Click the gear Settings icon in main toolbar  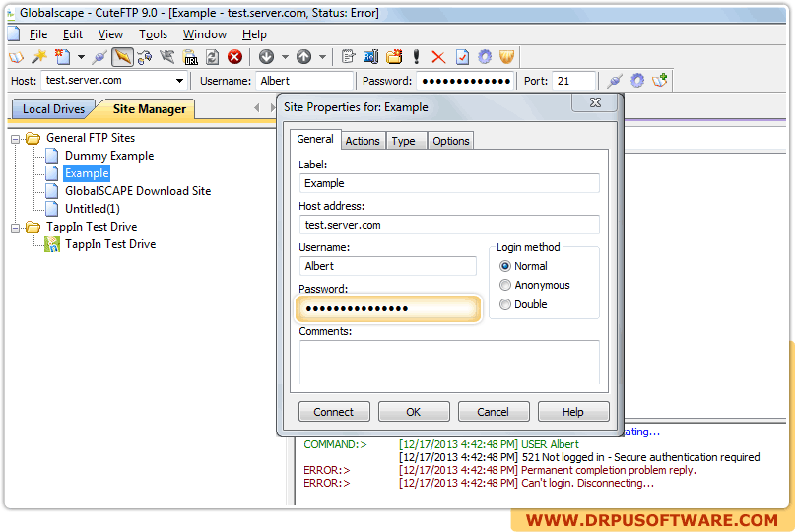coord(485,57)
